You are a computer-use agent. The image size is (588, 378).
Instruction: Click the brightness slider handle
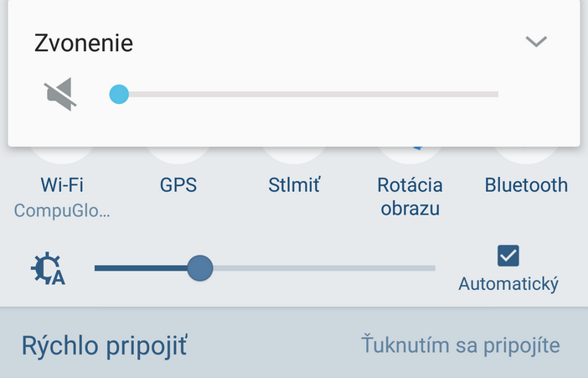click(199, 268)
